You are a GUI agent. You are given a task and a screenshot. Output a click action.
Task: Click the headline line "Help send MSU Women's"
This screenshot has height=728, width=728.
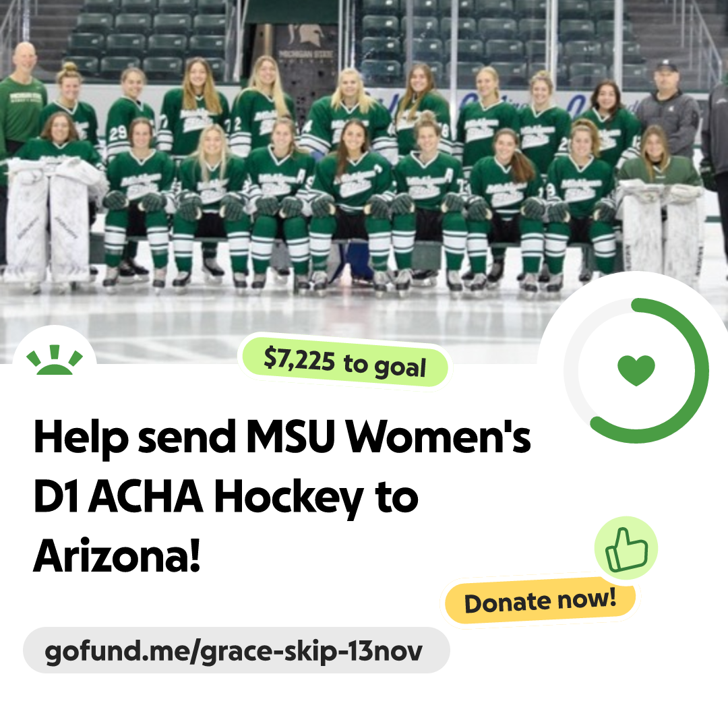click(282, 437)
